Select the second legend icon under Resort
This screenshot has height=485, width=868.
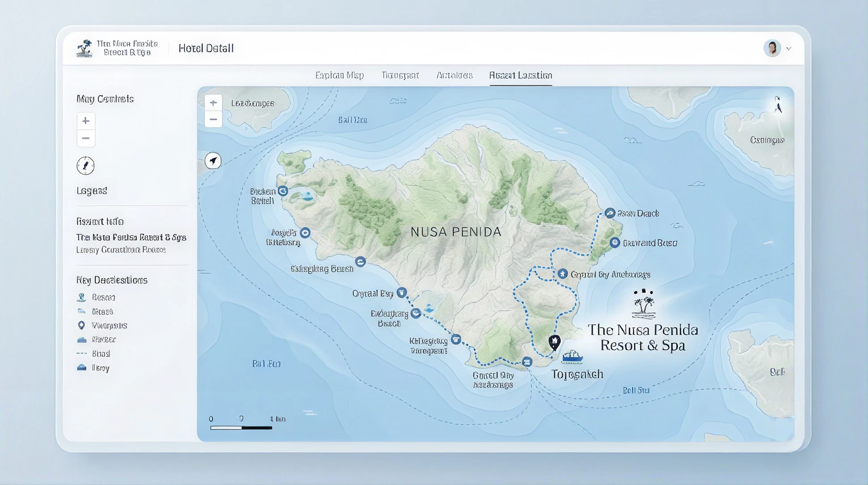(x=81, y=311)
